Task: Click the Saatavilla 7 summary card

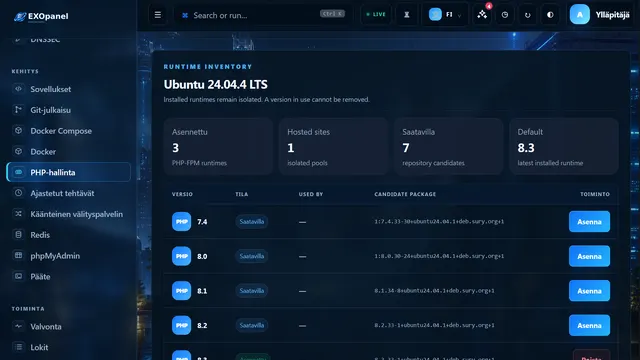Action: 449,147
